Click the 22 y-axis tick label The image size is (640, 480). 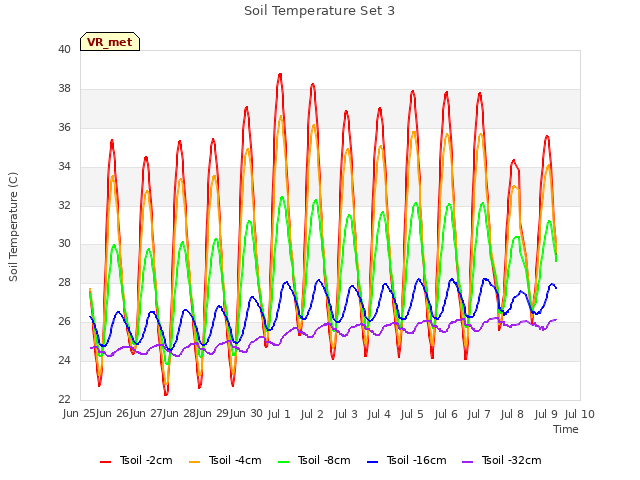[x=64, y=400]
